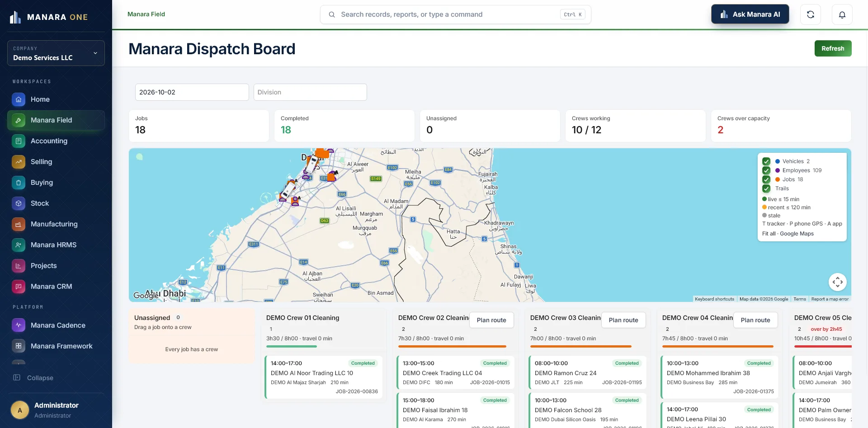Expand the company selector dropdown

pos(56,53)
